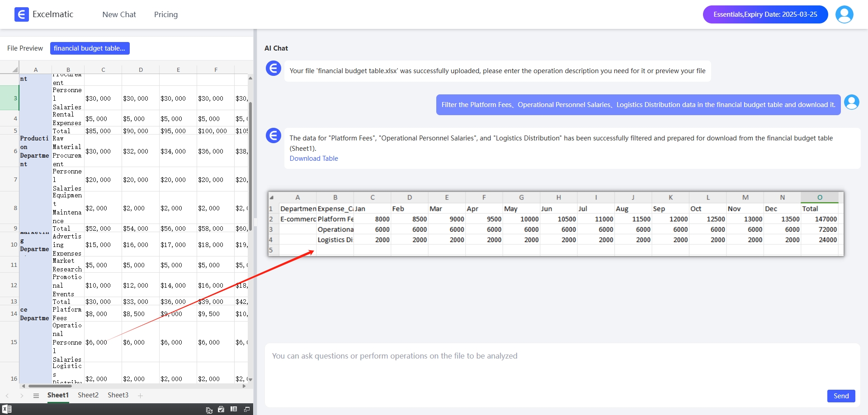Go to the Pricing page

coord(166,14)
